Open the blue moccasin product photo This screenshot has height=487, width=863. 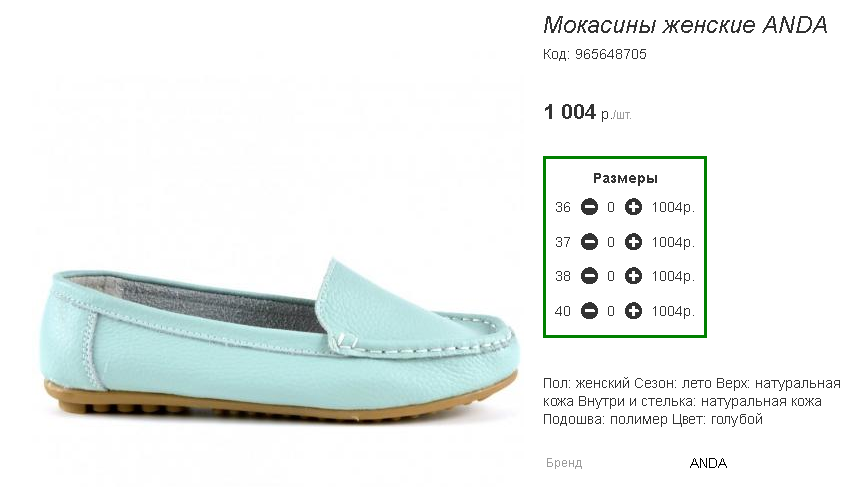[x=279, y=338]
